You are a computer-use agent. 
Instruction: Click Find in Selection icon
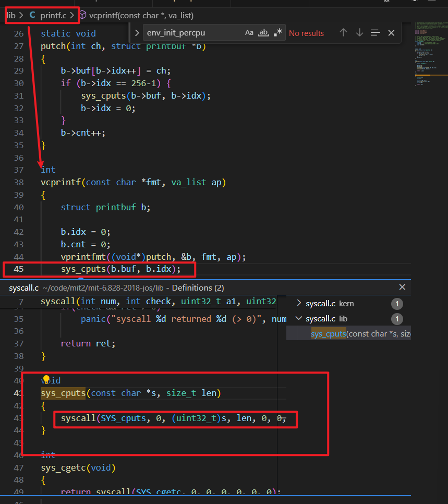coord(376,33)
